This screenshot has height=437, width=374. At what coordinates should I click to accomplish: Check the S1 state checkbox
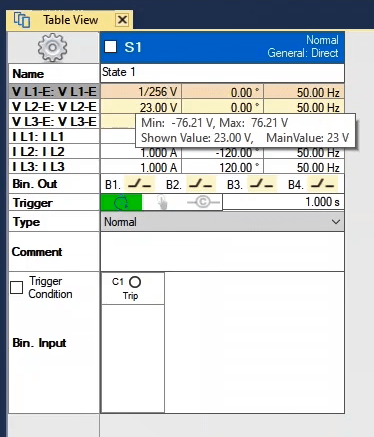coord(110,47)
